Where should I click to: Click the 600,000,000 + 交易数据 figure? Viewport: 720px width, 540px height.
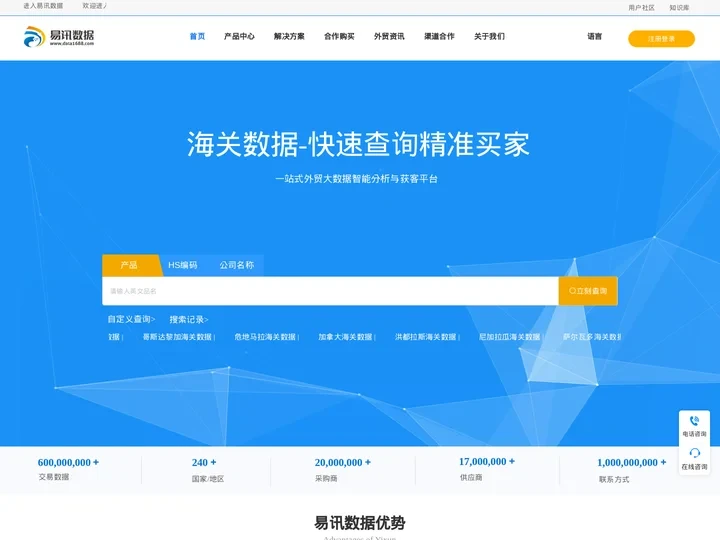coord(68,469)
